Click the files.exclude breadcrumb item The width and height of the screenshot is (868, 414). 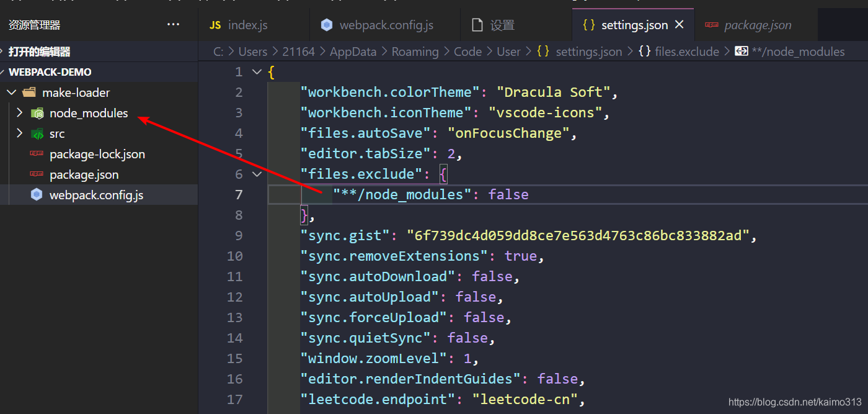click(687, 51)
